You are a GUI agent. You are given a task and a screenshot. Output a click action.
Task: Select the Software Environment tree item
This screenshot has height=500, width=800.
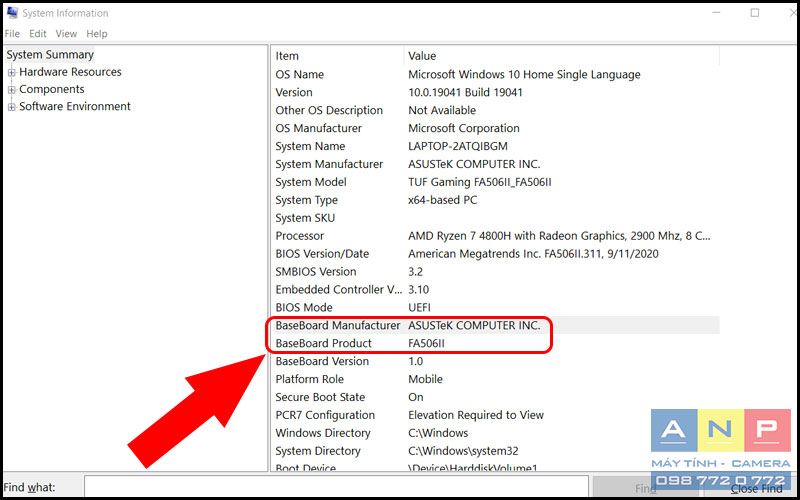pos(75,107)
